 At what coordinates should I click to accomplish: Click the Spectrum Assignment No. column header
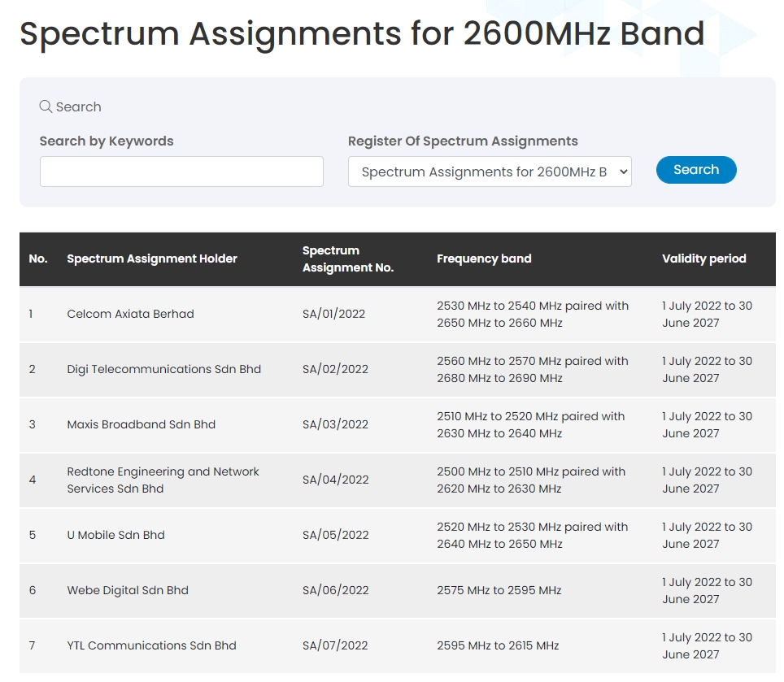point(348,258)
